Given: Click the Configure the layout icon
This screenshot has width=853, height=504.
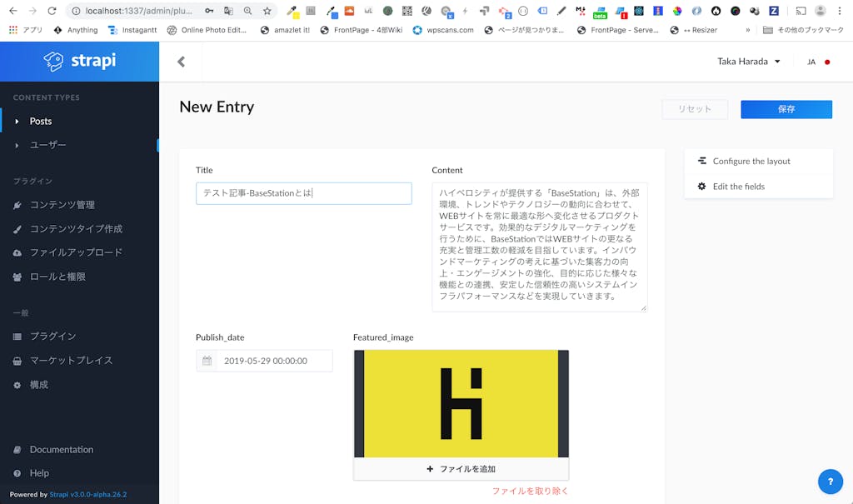Looking at the screenshot, I should 701,161.
